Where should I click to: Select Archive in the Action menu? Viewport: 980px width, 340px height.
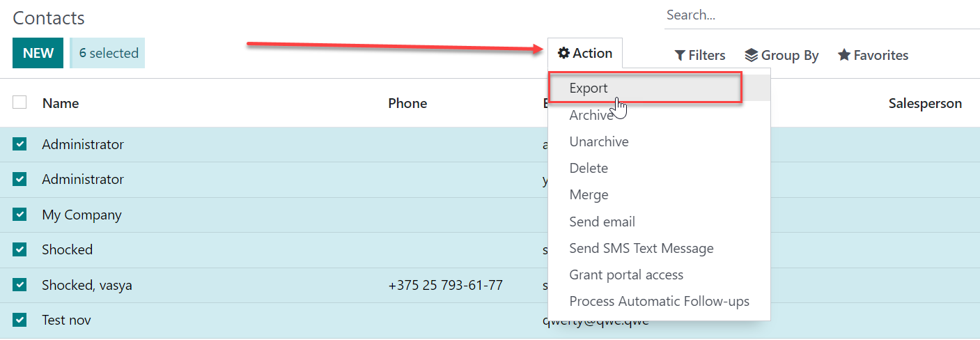point(591,116)
